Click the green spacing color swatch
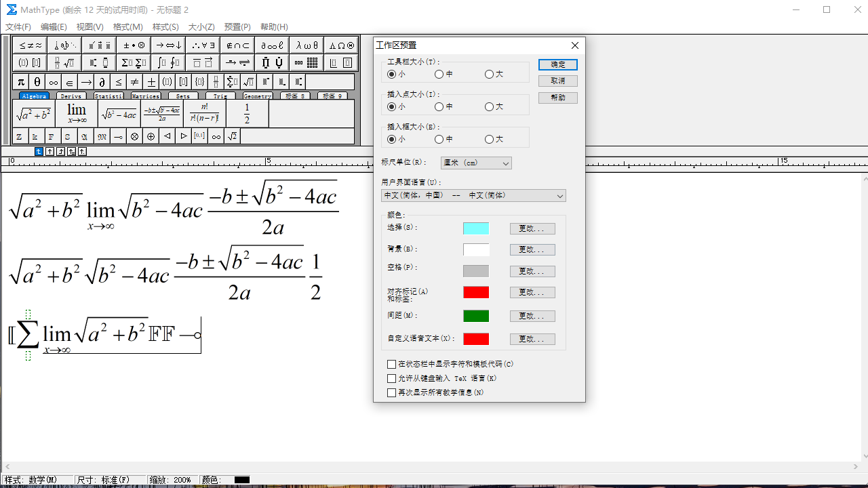868x488 pixels. point(476,316)
